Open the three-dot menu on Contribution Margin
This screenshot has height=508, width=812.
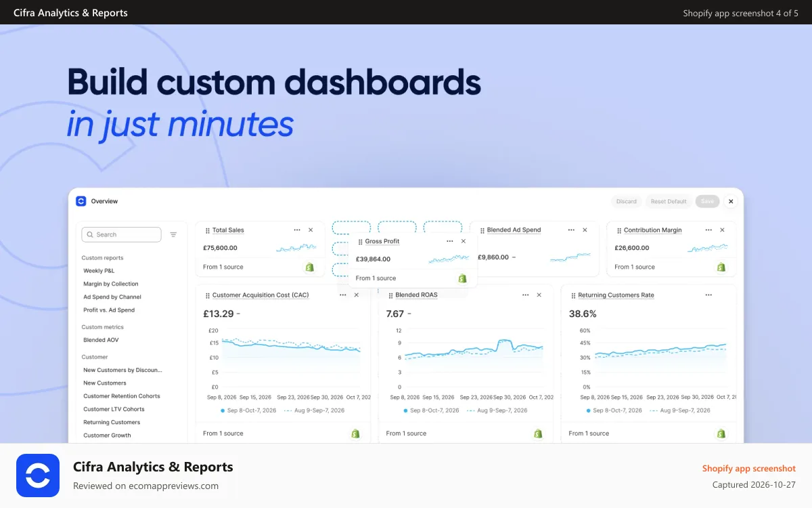[708, 230]
